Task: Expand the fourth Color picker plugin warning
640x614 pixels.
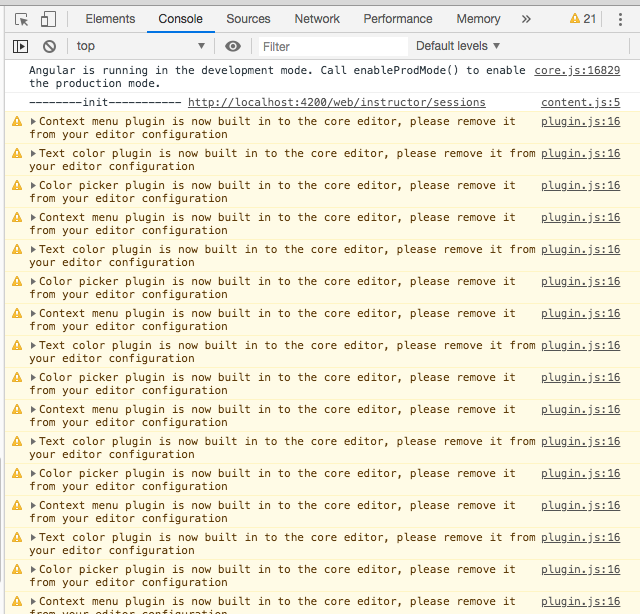Action: click(x=33, y=473)
